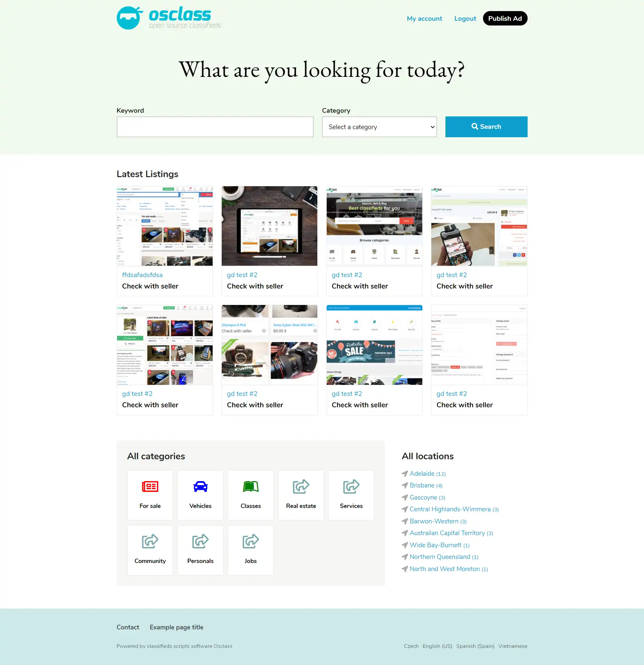Image resolution: width=644 pixels, height=665 pixels.
Task: Click the For sale category icon
Action: tap(150, 486)
